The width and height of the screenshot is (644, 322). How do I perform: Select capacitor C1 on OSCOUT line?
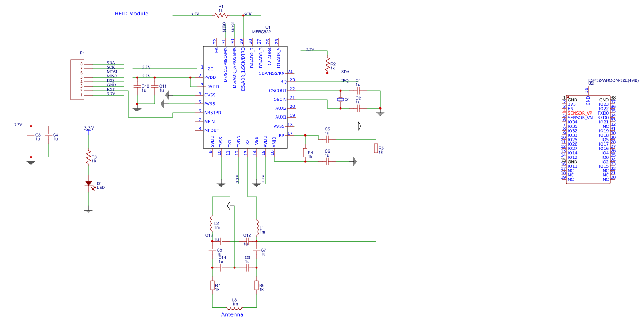[x=358, y=91]
